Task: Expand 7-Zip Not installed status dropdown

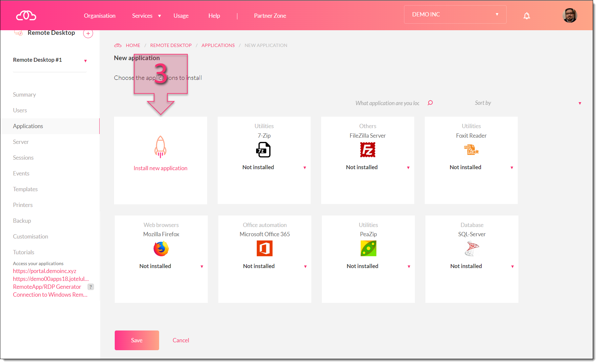Action: coord(304,168)
